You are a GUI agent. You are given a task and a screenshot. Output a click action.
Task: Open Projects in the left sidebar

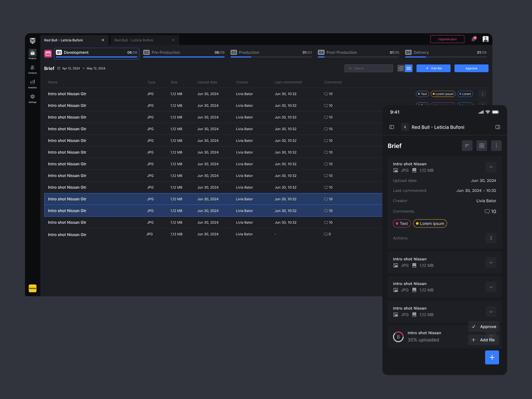(33, 54)
